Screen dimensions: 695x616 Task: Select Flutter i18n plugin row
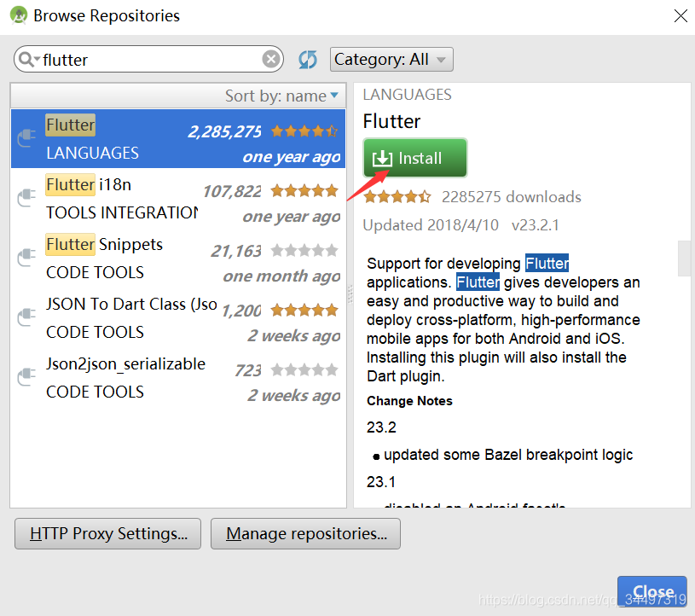[x=178, y=198]
